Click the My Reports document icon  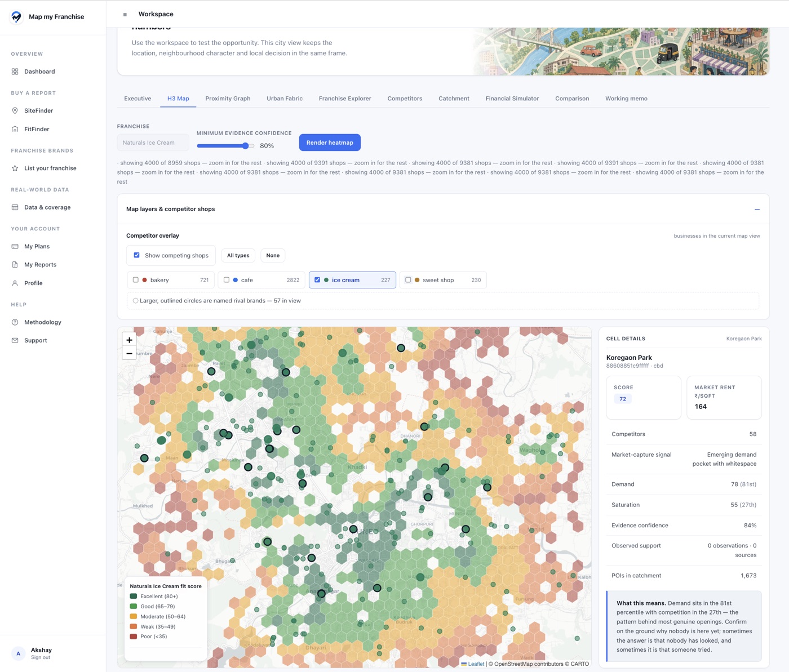click(15, 265)
